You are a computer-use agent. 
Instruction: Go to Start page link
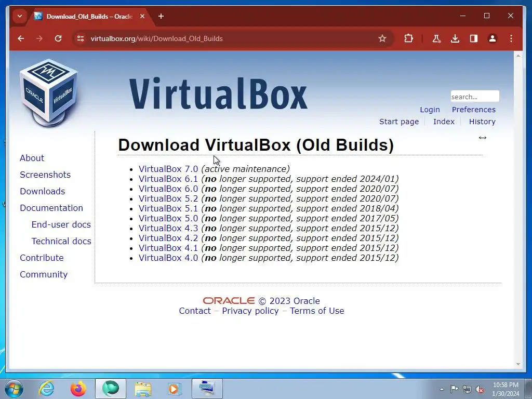[399, 122]
